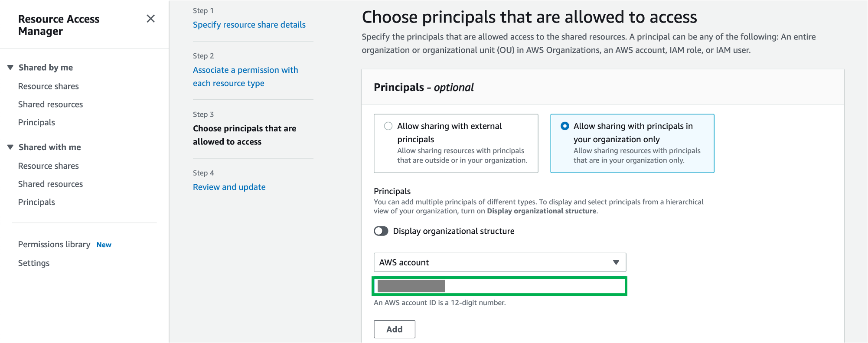Open Resource shares under Shared by me

pos(49,86)
